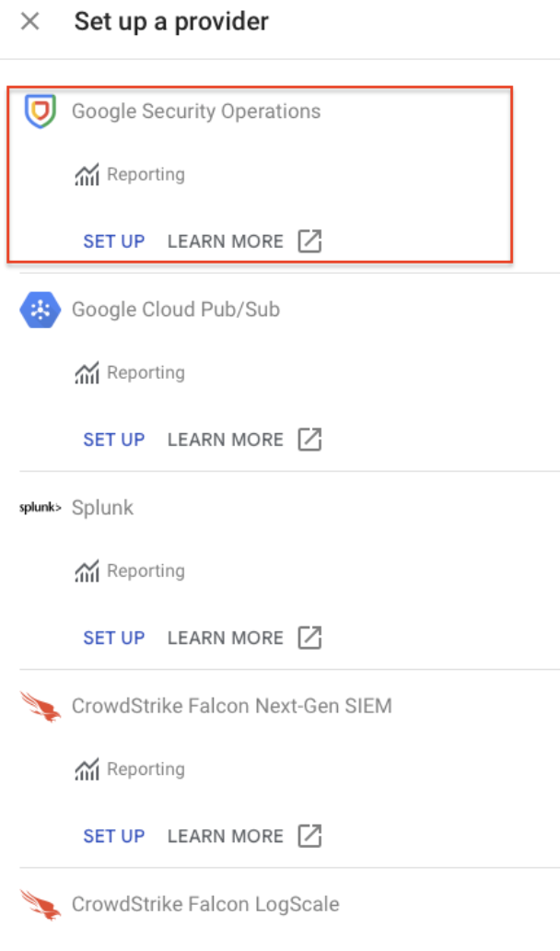Screen dimensions: 560x951
Task: Click LEARN MORE for Google Cloud Pub/Sub
Action: pos(225,439)
